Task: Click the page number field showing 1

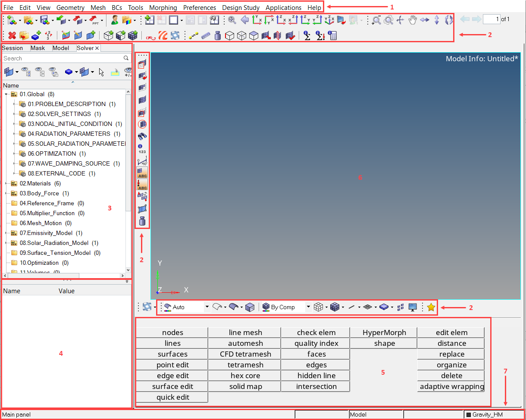Action: point(492,19)
